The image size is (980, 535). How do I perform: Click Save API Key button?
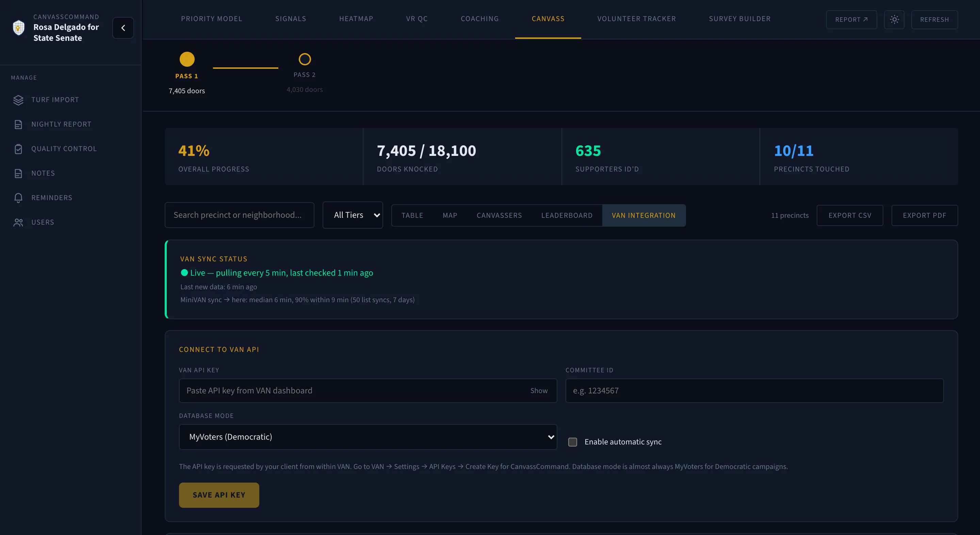219,495
